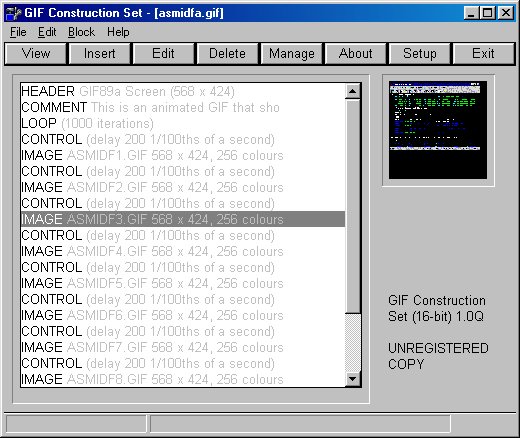Screen dimensions: 520x438
Task: Open the File menu
Action: click(18, 32)
